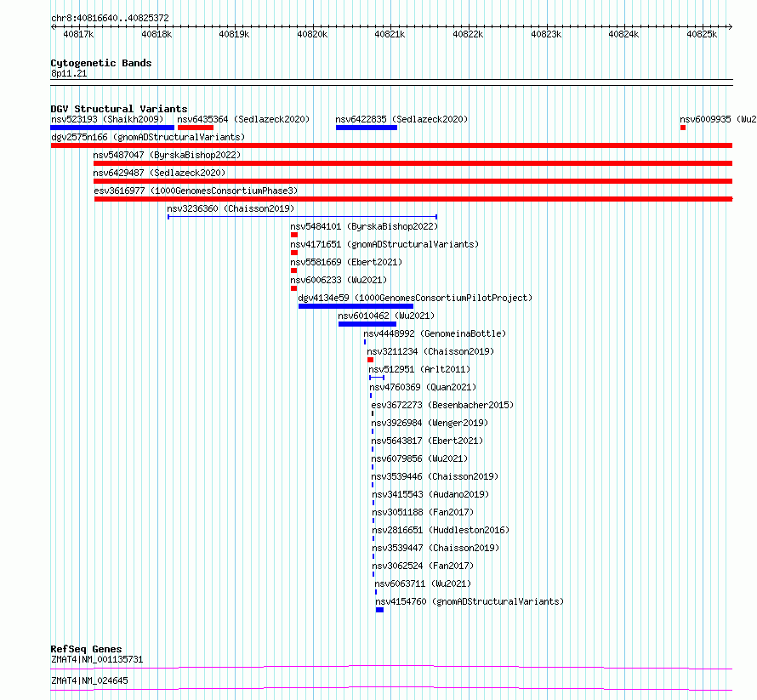Click nsv3051188 (Fan2017) label
Image resolution: width=757 pixels, height=700 pixels.
click(x=423, y=512)
